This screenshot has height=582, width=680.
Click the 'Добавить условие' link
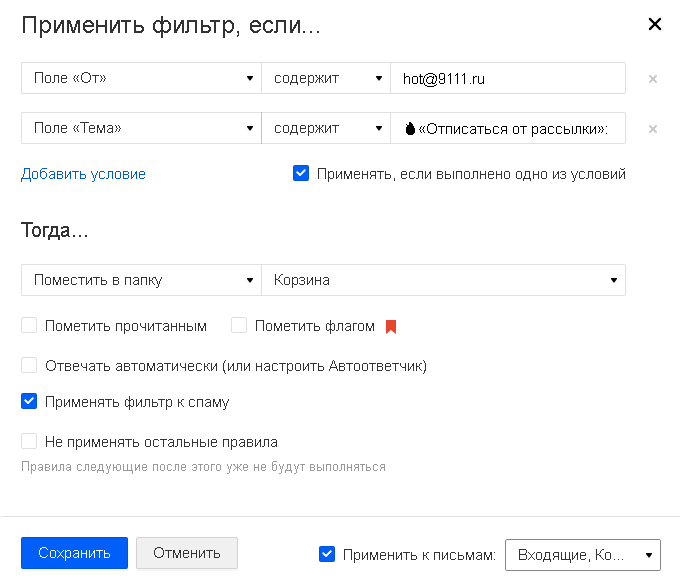point(83,174)
